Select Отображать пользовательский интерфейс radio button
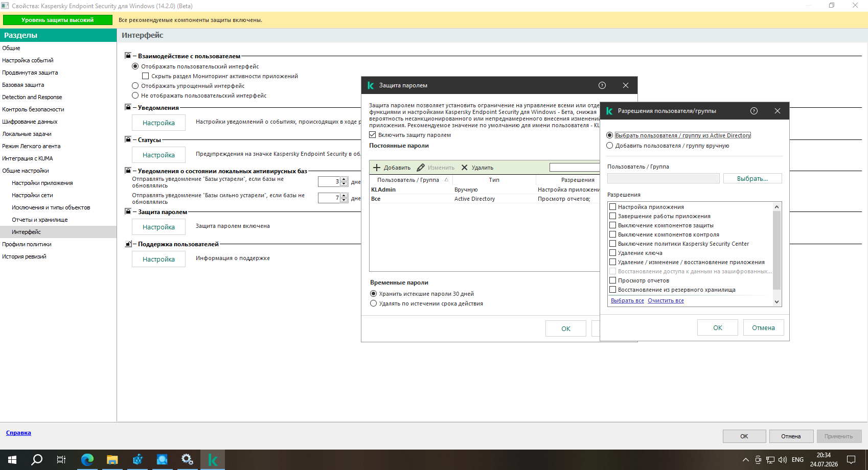 point(135,66)
